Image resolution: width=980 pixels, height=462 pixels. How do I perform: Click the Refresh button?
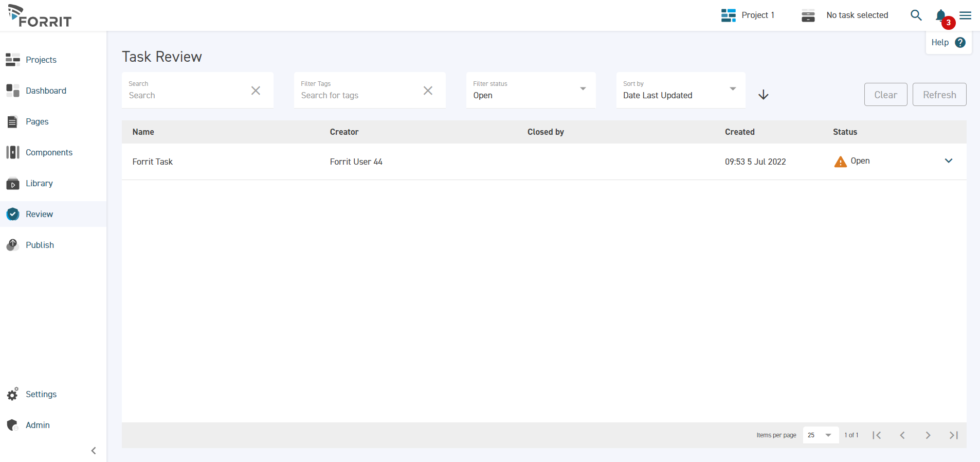939,95
